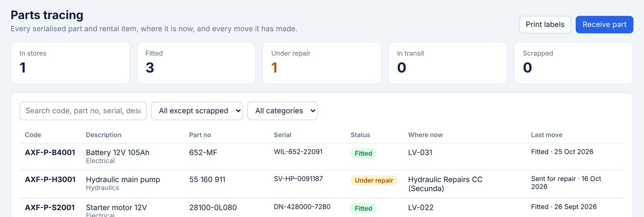Focus the search code, part no, serial field
Screen dimensions: 644x217
coord(83,111)
